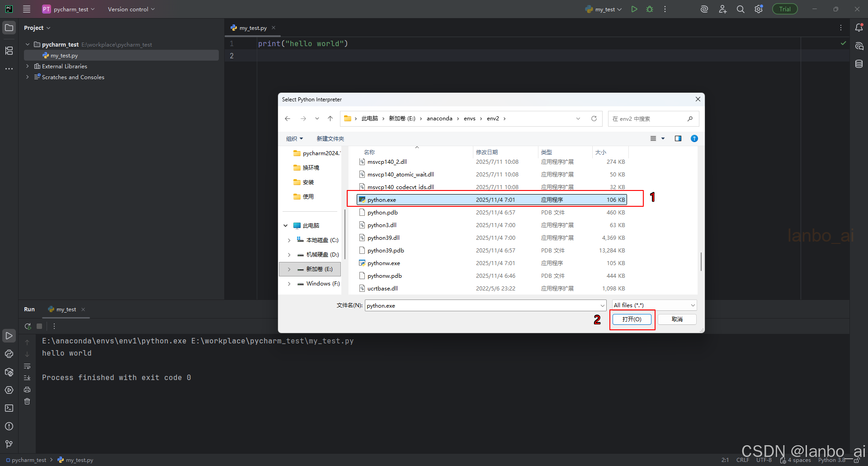Clear the run output using trash icon

(27, 401)
